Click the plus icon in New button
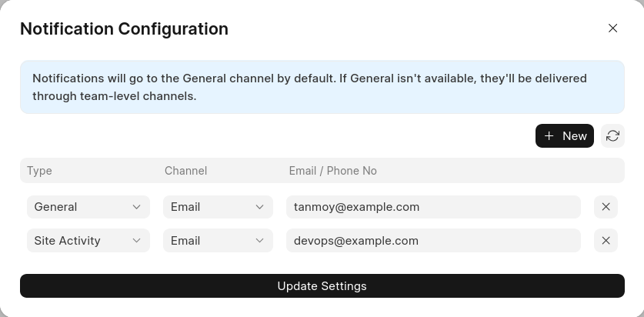This screenshot has width=644, height=317. pos(549,135)
